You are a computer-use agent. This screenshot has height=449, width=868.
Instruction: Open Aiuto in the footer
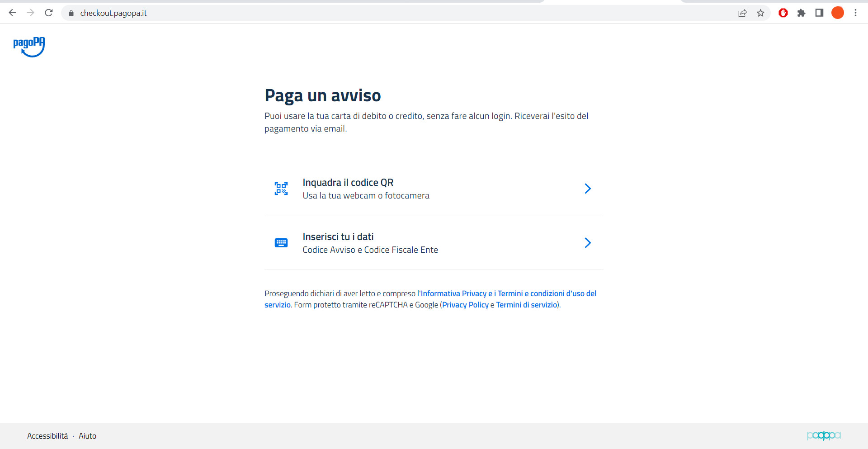point(87,436)
